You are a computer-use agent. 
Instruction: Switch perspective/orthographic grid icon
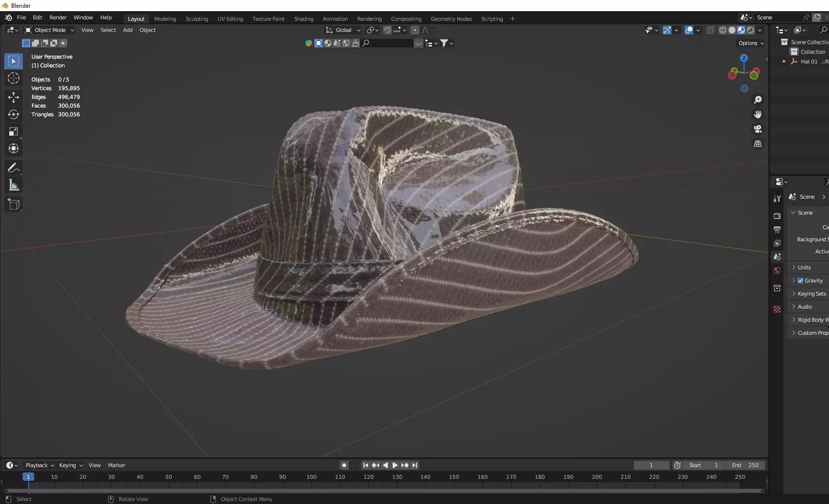758,144
